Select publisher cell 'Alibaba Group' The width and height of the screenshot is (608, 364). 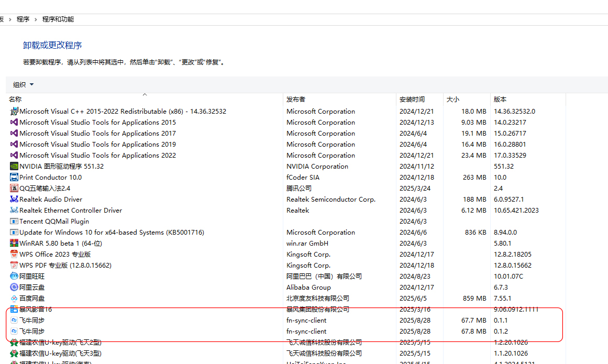pyautogui.click(x=308, y=287)
